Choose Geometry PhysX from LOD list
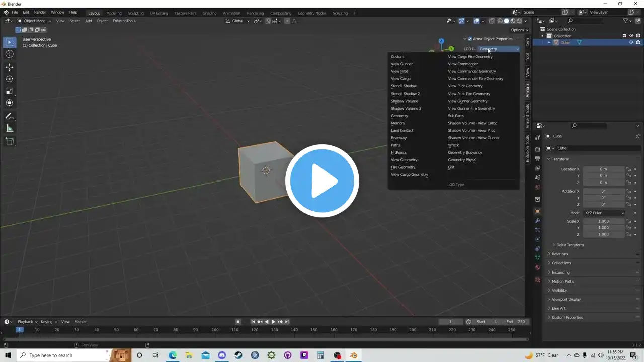 pyautogui.click(x=462, y=160)
